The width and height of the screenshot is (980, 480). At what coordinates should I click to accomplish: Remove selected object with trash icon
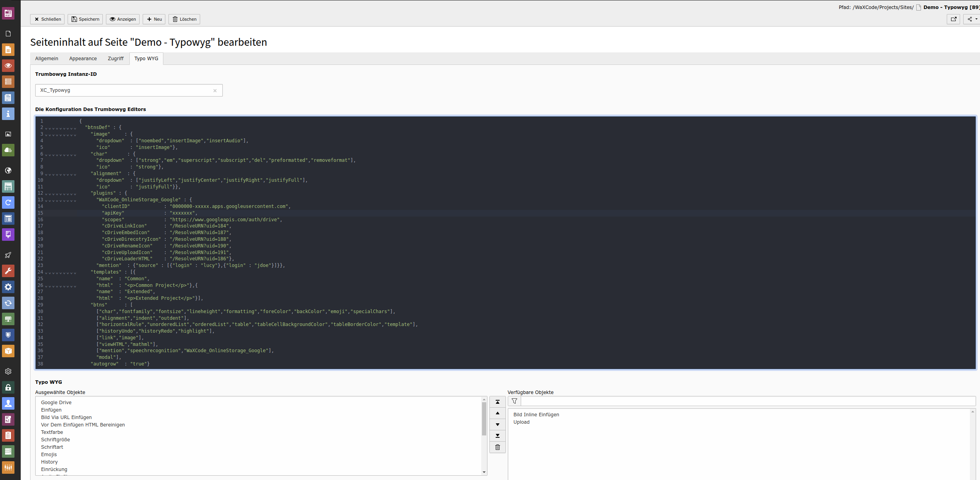pos(498,447)
